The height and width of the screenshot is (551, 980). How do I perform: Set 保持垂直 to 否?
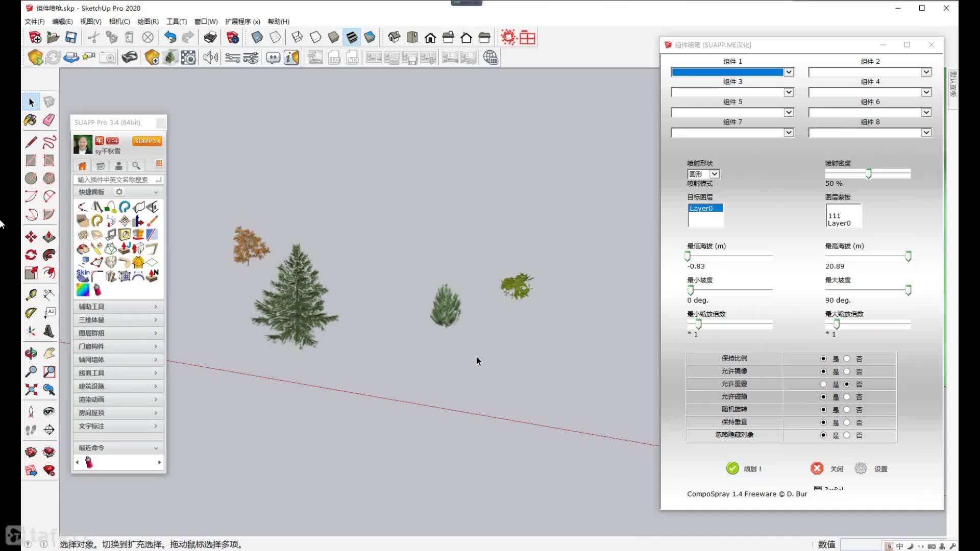(x=847, y=422)
